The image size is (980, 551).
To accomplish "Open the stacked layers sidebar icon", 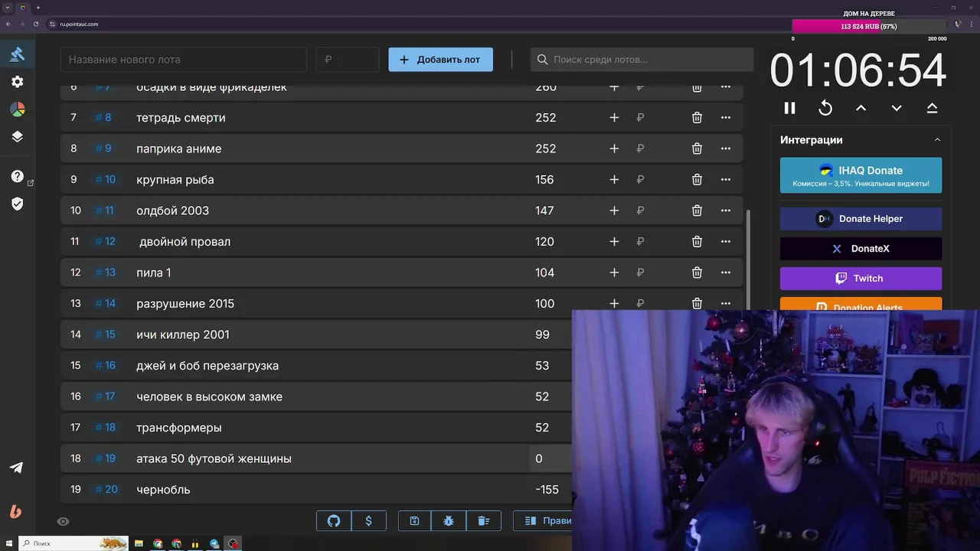I will click(17, 137).
